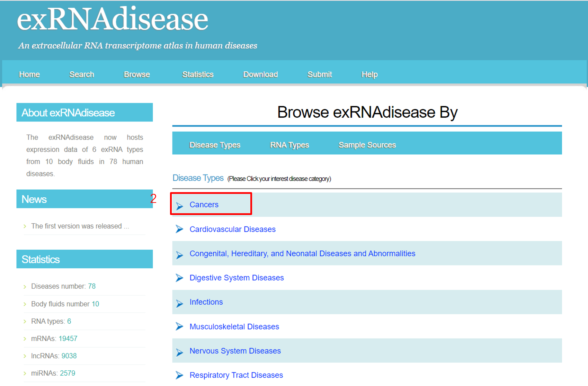
Task: Click the arrow icon beside Cancers
Action: (179, 206)
